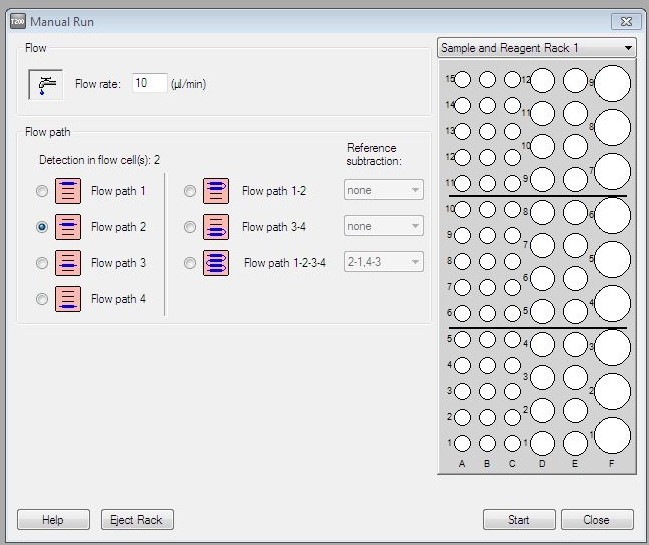649x545 pixels.
Task: Click the Flow path 1-2 icon
Action: click(216, 191)
